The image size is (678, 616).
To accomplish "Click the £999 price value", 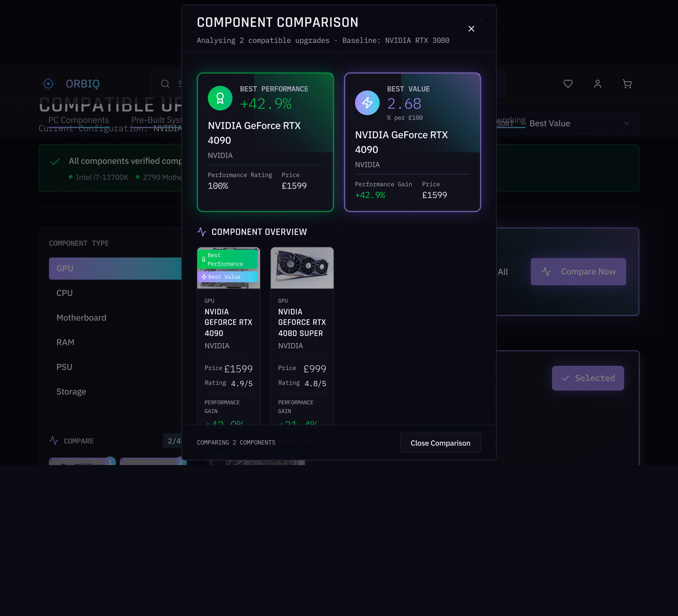I will 315,369.
